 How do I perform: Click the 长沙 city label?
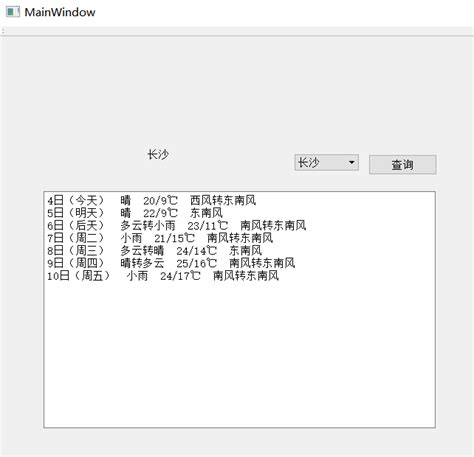tap(158, 155)
